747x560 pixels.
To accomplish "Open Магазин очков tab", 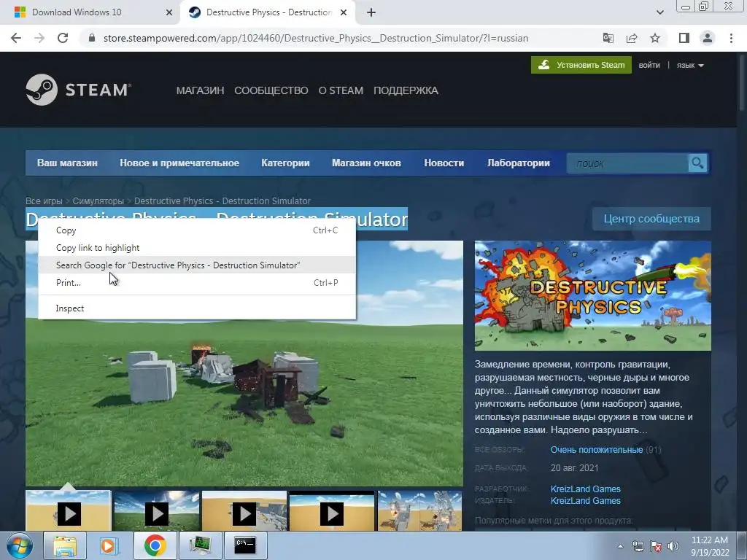I will (366, 163).
